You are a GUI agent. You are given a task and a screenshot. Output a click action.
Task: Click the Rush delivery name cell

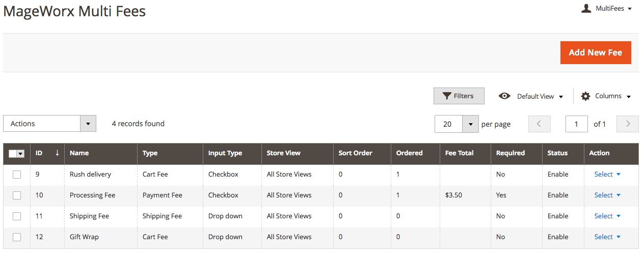pos(101,174)
